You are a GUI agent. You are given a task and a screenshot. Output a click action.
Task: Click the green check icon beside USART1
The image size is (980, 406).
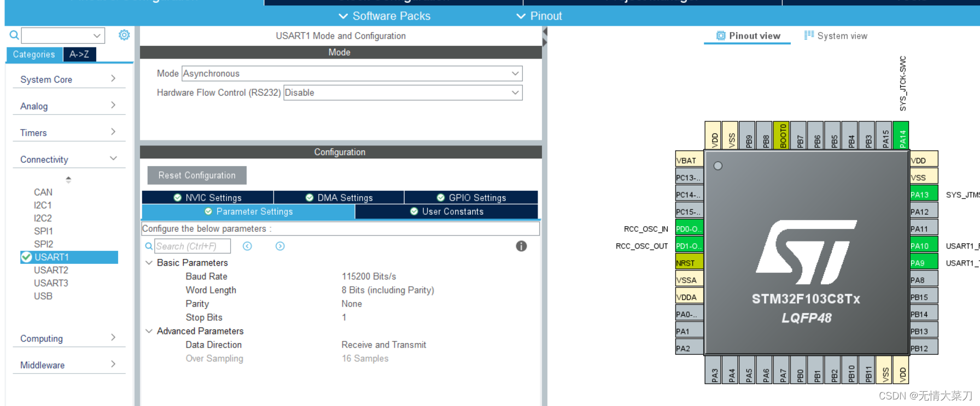(x=26, y=257)
